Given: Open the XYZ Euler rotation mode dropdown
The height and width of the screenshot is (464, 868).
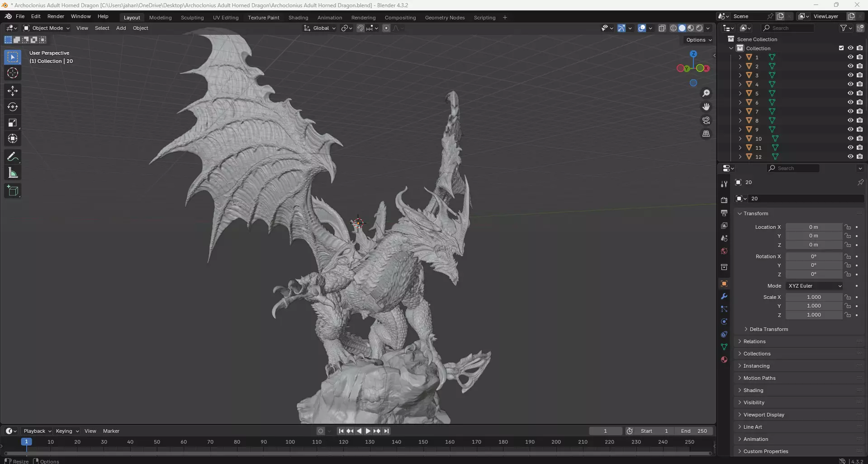Looking at the screenshot, I should pos(814,286).
